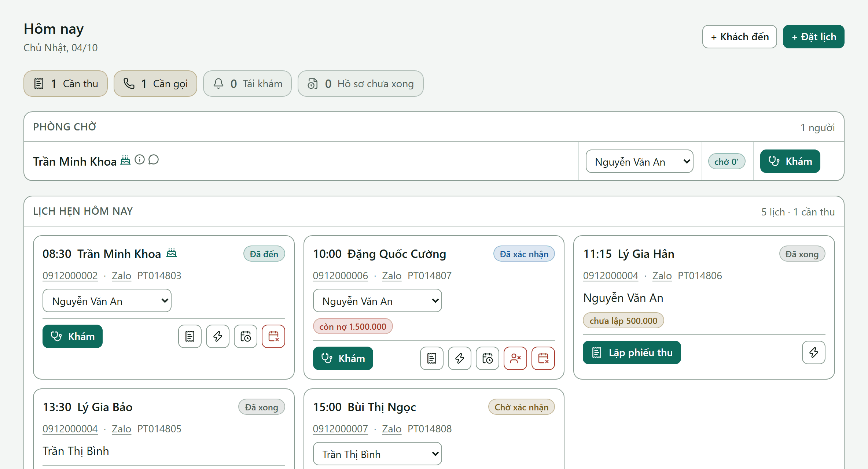Call phone number 0912000007
This screenshot has height=469, width=868.
click(x=341, y=429)
